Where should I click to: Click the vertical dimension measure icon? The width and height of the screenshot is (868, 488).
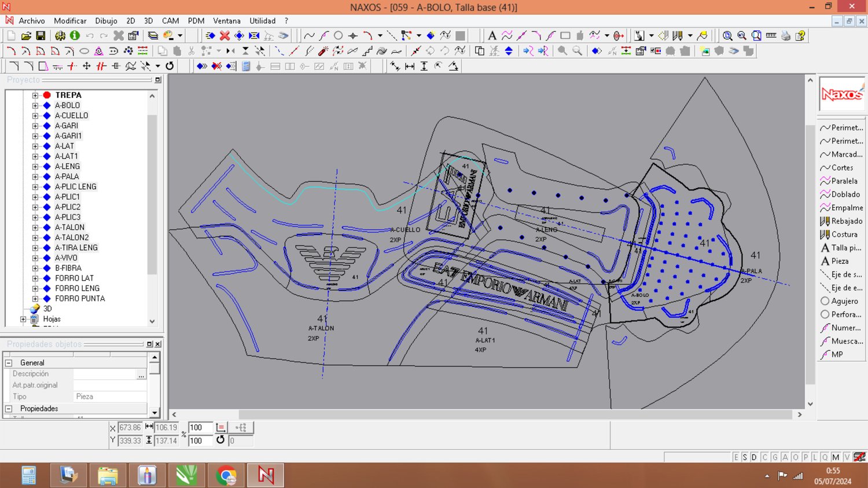(x=424, y=66)
